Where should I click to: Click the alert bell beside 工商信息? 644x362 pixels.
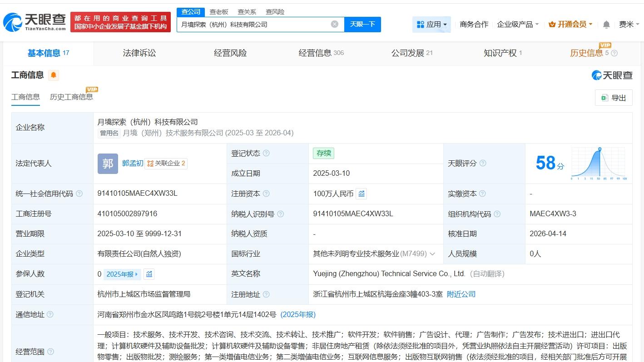(54, 75)
